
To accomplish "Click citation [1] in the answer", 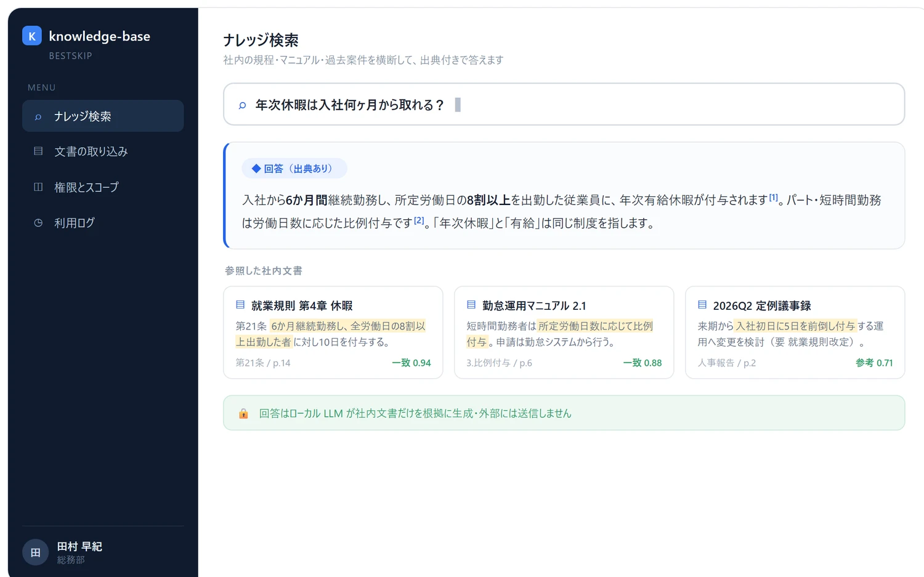I will 773,197.
